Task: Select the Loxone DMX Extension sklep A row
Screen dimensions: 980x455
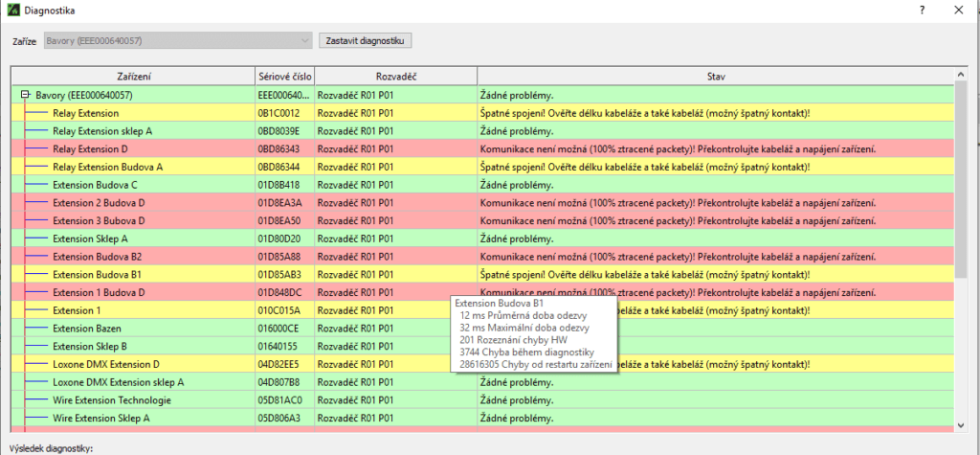Action: point(483,382)
